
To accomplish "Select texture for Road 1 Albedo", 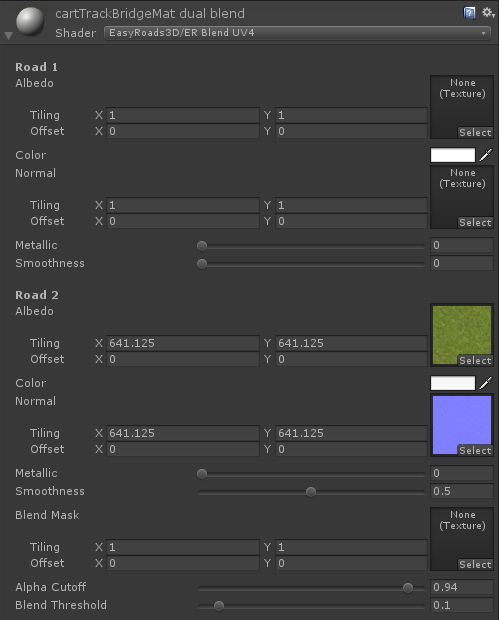I will point(475,132).
